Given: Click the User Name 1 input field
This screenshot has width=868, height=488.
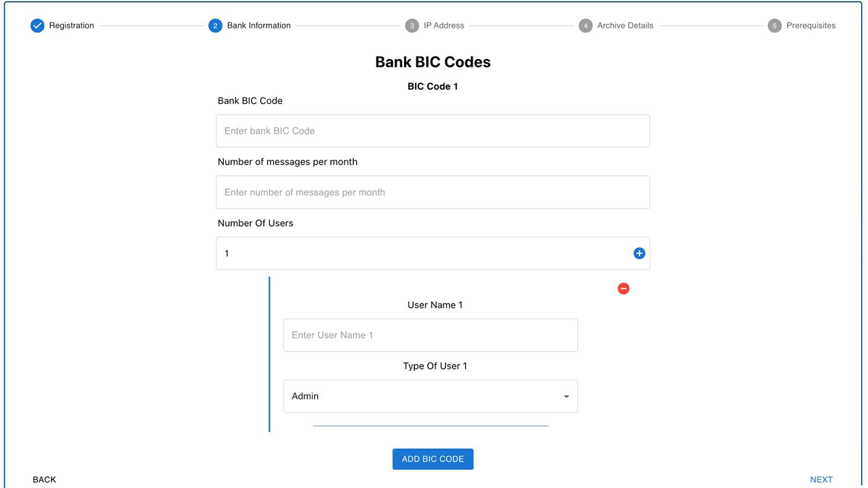Looking at the screenshot, I should 431,335.
